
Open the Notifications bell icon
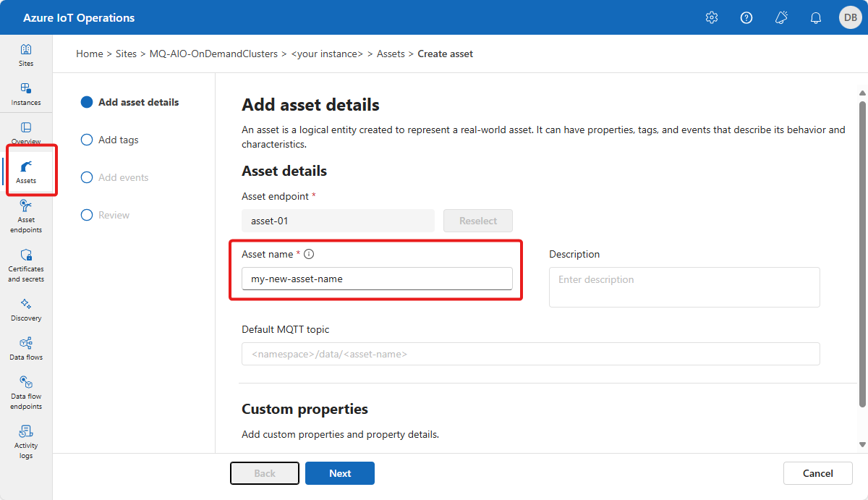coord(816,17)
